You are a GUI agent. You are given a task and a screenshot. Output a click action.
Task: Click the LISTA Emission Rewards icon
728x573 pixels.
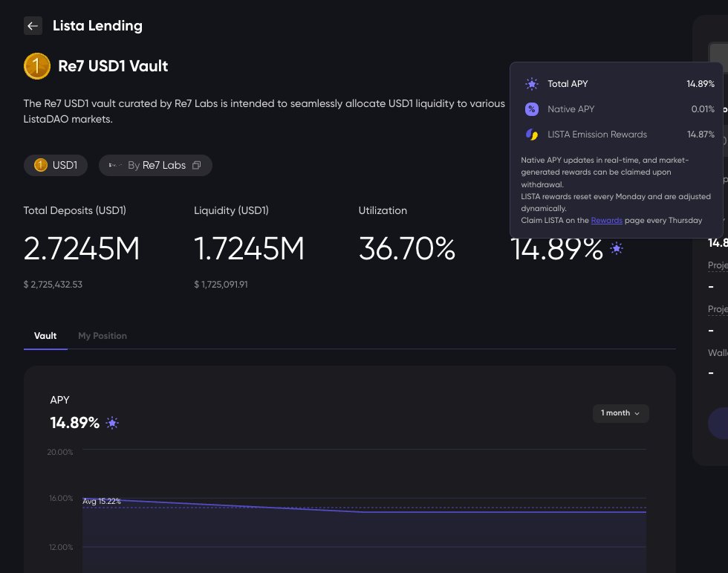point(532,135)
